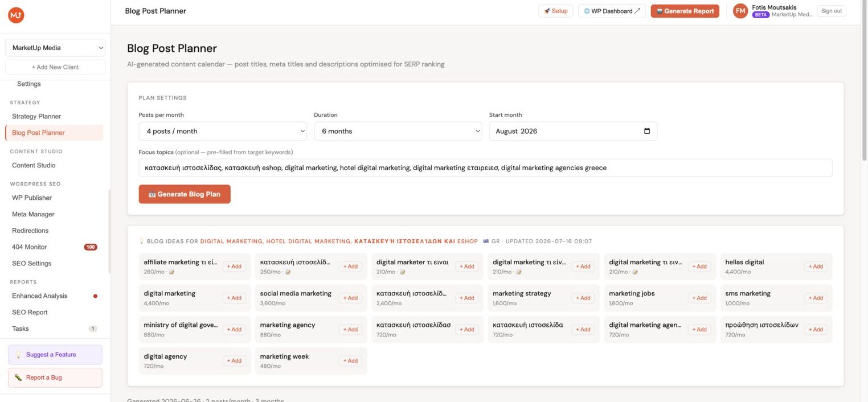Open the MarketUp Media client dropdown
This screenshot has width=868, height=402.
pos(55,48)
